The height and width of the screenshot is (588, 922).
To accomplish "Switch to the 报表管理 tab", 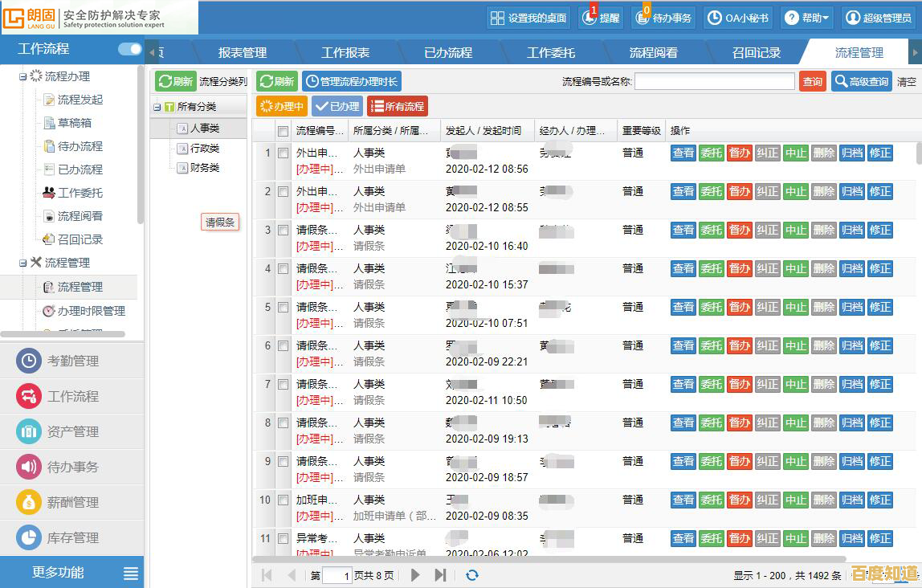I will click(243, 51).
